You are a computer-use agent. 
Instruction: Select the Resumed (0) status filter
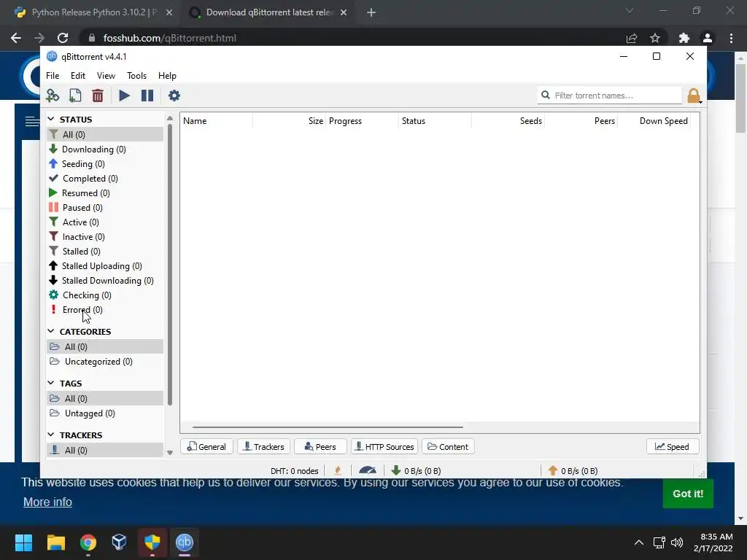pos(105,192)
